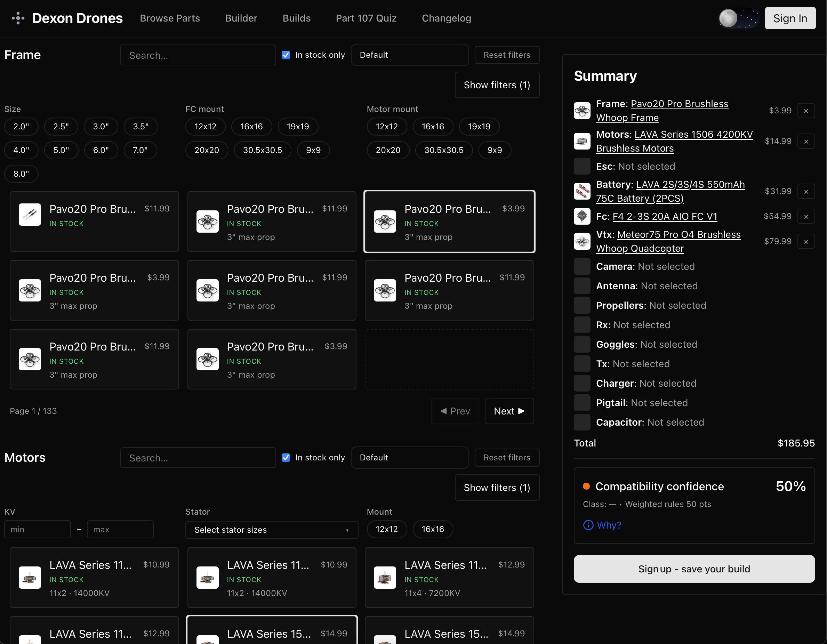827x644 pixels.
Task: Click the Fc thumbnail in Summary
Action: point(582,217)
